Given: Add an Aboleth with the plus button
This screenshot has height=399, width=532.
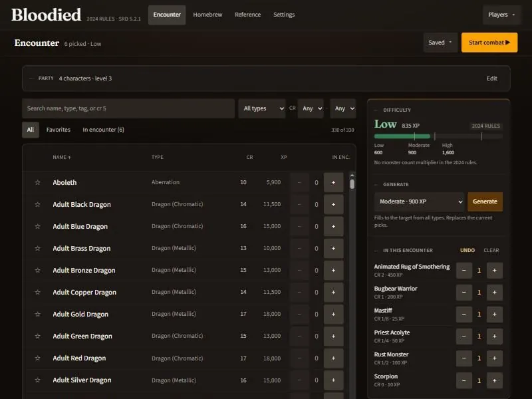Looking at the screenshot, I should [334, 182].
